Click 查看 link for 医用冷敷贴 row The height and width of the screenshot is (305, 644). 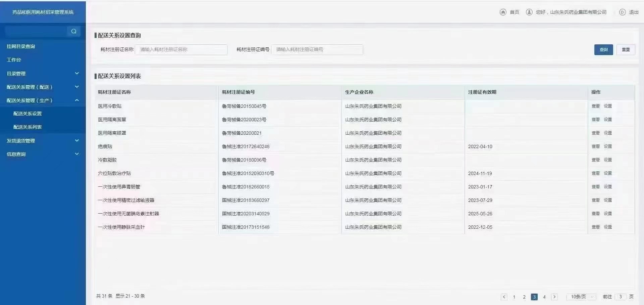pyautogui.click(x=595, y=106)
